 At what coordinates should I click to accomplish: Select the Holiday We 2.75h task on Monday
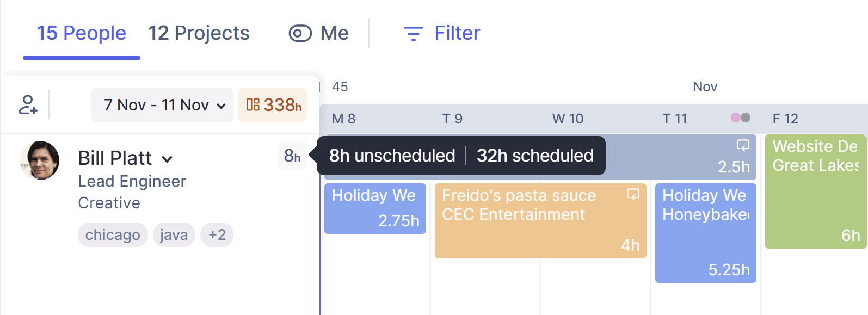375,208
